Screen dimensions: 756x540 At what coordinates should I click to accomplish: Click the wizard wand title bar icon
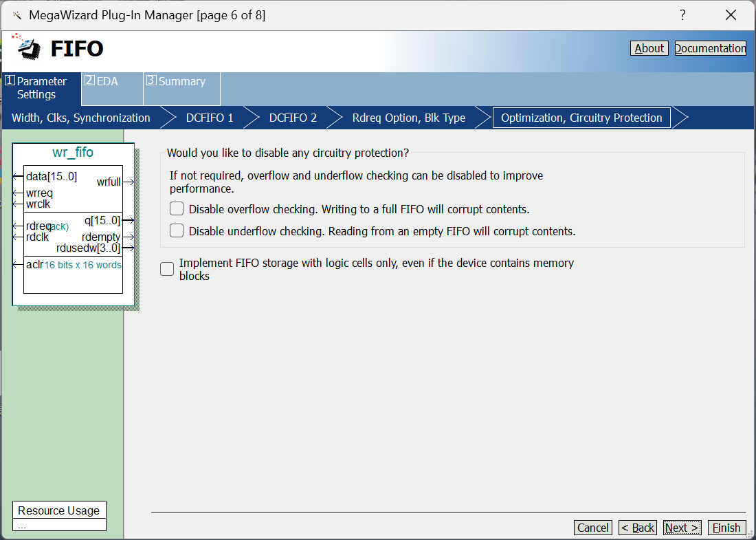click(17, 15)
